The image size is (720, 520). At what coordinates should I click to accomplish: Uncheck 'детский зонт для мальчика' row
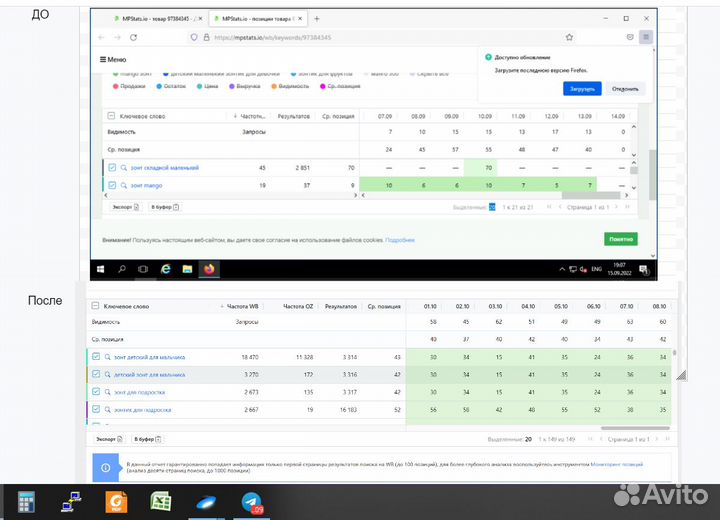[x=96, y=374]
